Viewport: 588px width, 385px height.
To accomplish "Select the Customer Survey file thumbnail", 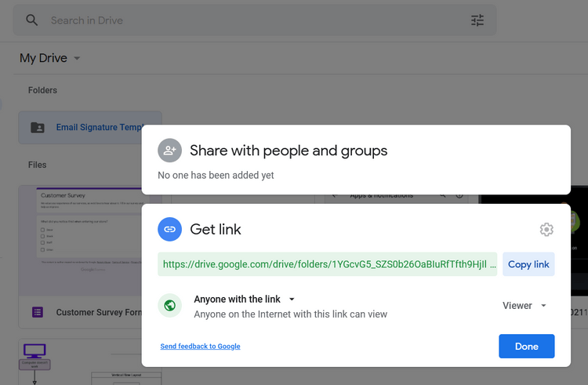I will point(80,239).
